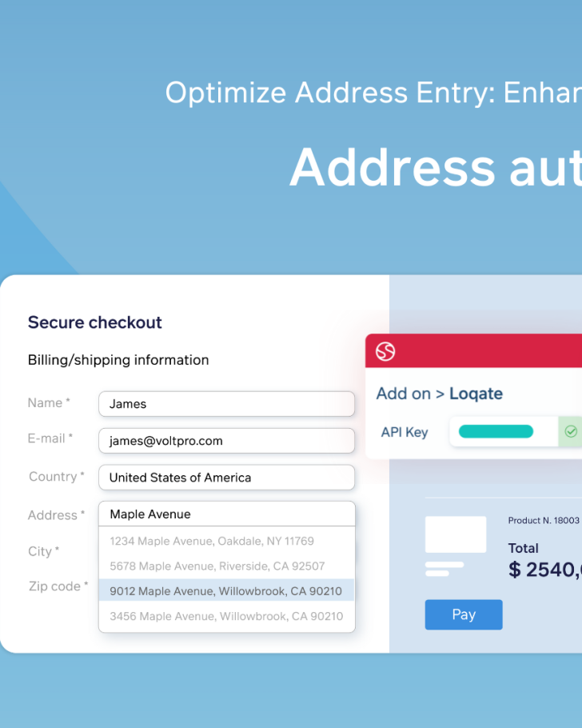Click the white logo icon on the red bar
The height and width of the screenshot is (728, 582).
click(x=385, y=351)
